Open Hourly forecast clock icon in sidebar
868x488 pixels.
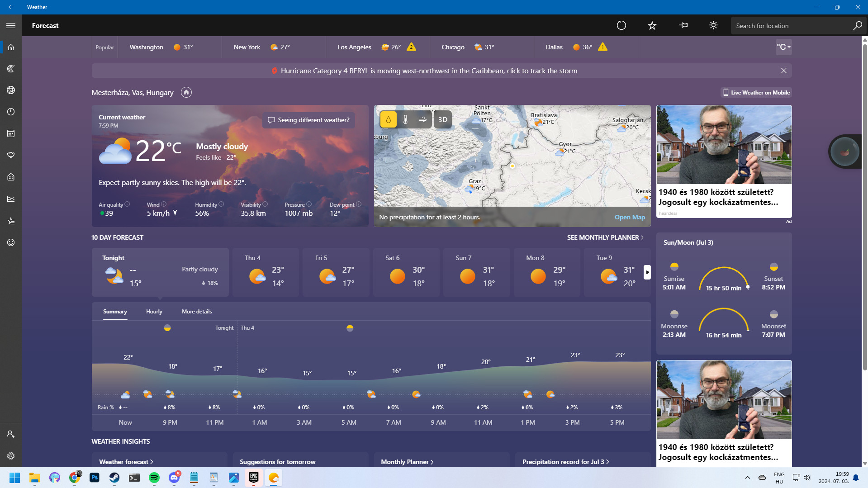(11, 112)
